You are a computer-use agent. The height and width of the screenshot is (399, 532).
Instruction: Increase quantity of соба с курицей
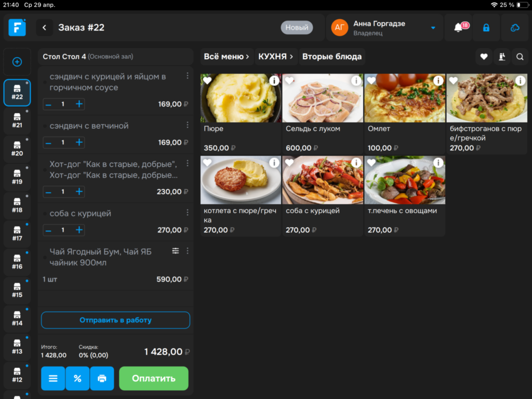coord(79,230)
